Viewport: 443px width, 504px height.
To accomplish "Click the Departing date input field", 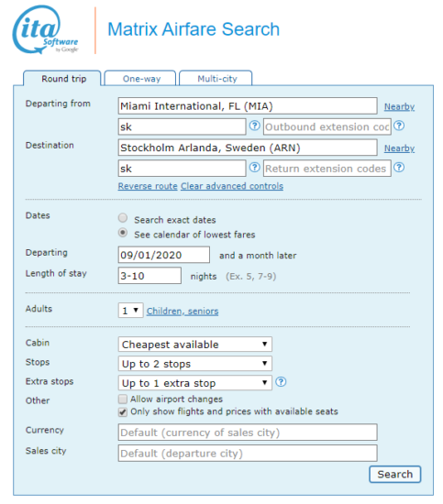I will tap(164, 255).
